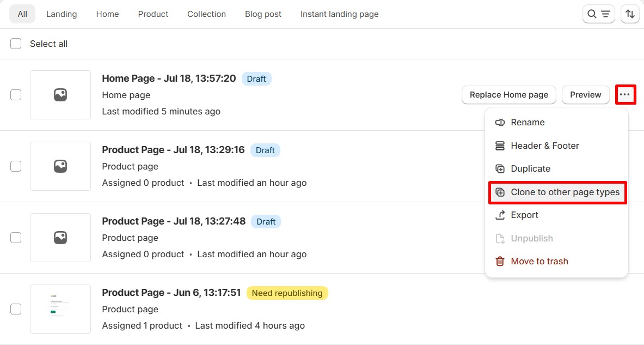Screen dimensions: 644x345
Task: Click the Move to trash icon
Action: pos(500,262)
